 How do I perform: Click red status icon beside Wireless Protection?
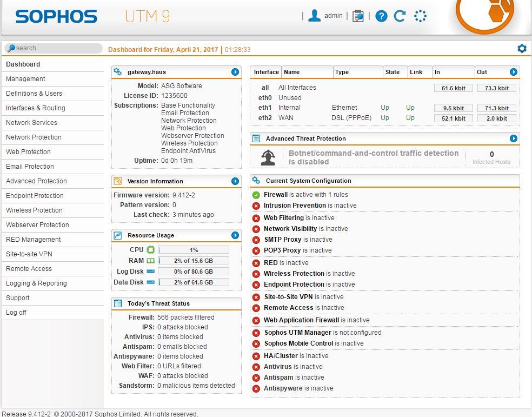pyautogui.click(x=256, y=274)
